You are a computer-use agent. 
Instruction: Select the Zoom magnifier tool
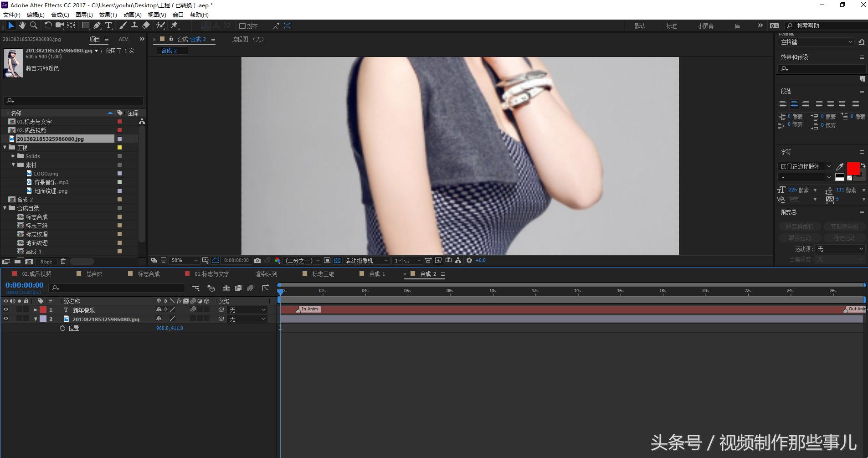(x=33, y=26)
